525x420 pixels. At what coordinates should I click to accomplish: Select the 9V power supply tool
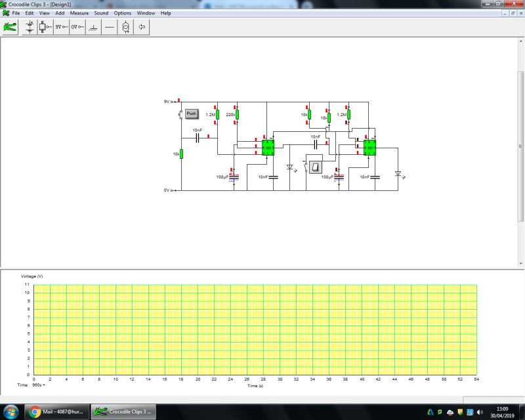pyautogui.click(x=60, y=27)
